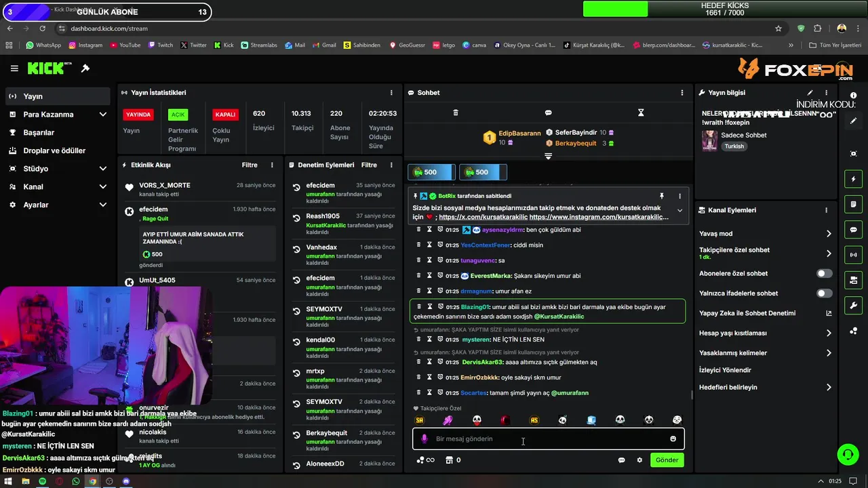The height and width of the screenshot is (488, 868).
Task: Toggle Abonelere özel sohbet switch
Action: click(824, 273)
